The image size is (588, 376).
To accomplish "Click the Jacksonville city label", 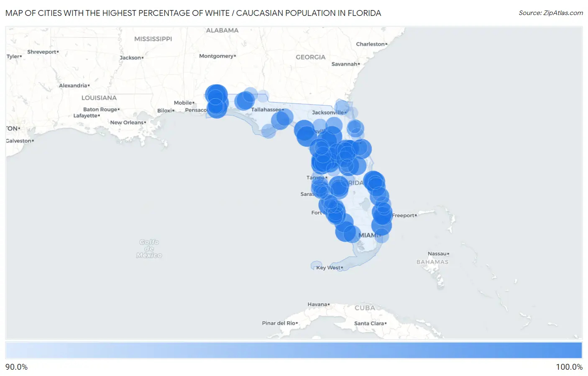I will click(x=328, y=113).
